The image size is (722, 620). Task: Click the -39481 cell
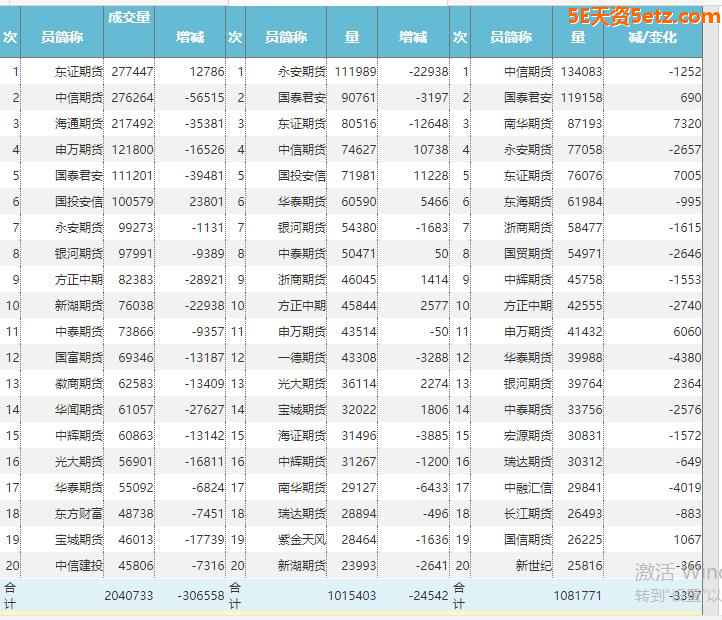coord(204,176)
